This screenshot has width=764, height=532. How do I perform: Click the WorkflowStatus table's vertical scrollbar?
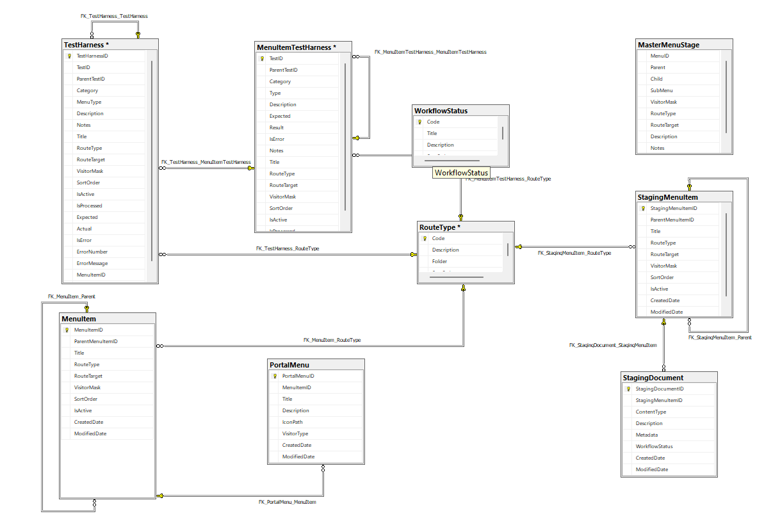[503, 134]
